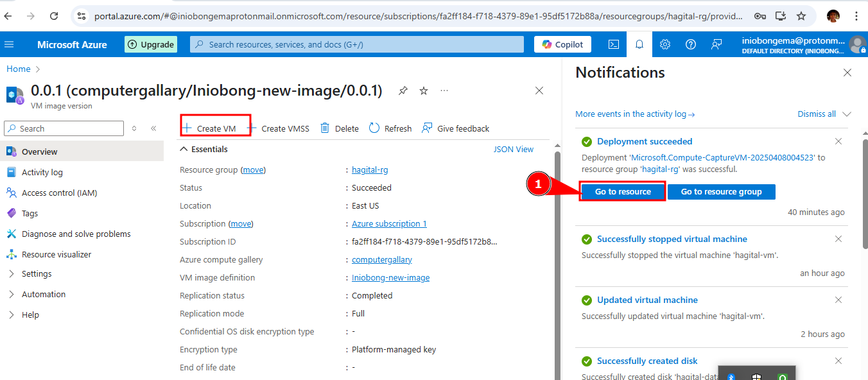
Task: Click the Upgrade button
Action: point(151,44)
